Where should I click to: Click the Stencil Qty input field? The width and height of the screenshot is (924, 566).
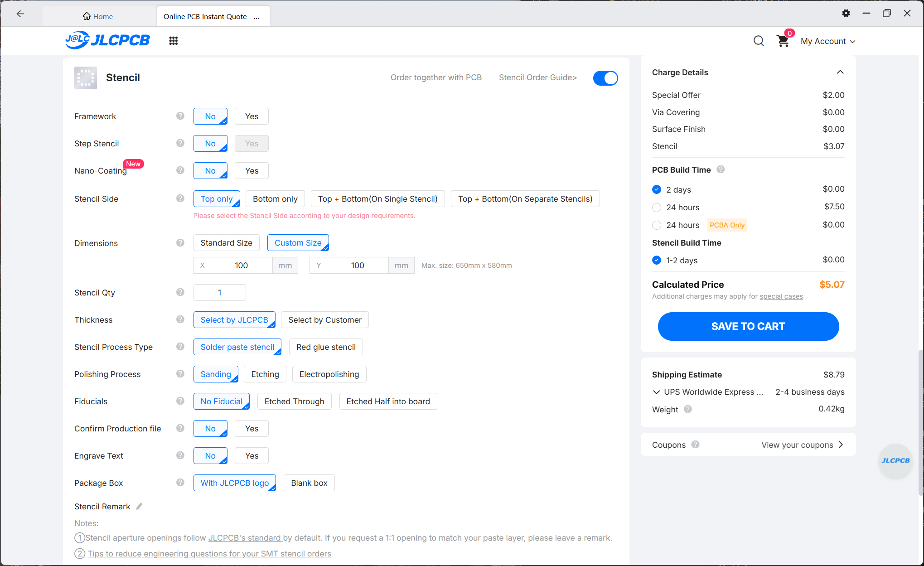click(219, 293)
